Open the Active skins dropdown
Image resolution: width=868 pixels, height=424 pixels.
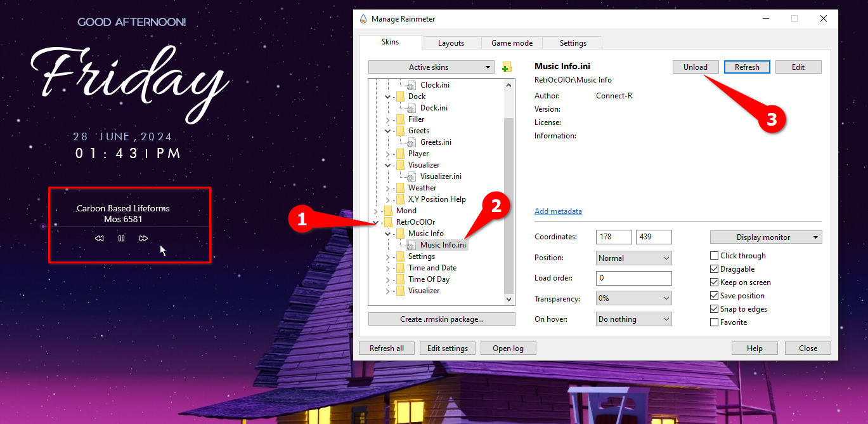pyautogui.click(x=431, y=67)
